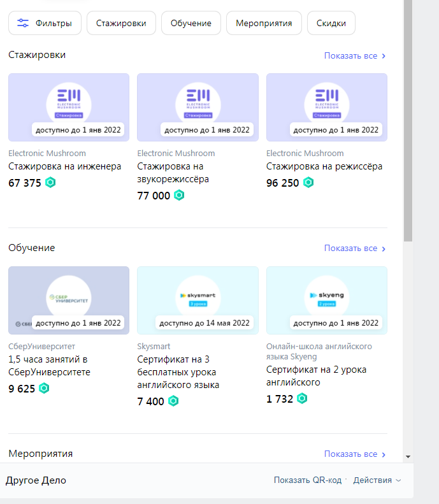Viewport: 439px width, 504px height.
Task: Select the Стажировки category chip
Action: (x=121, y=23)
